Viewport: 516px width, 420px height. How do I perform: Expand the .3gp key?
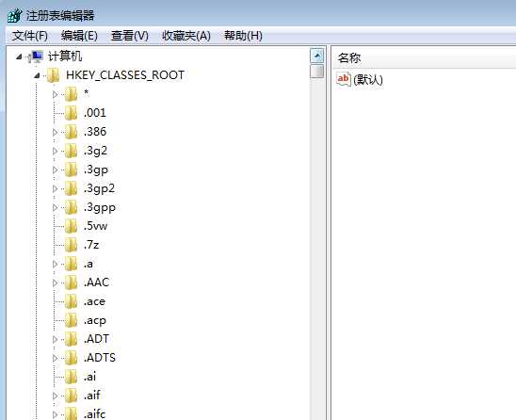point(55,170)
